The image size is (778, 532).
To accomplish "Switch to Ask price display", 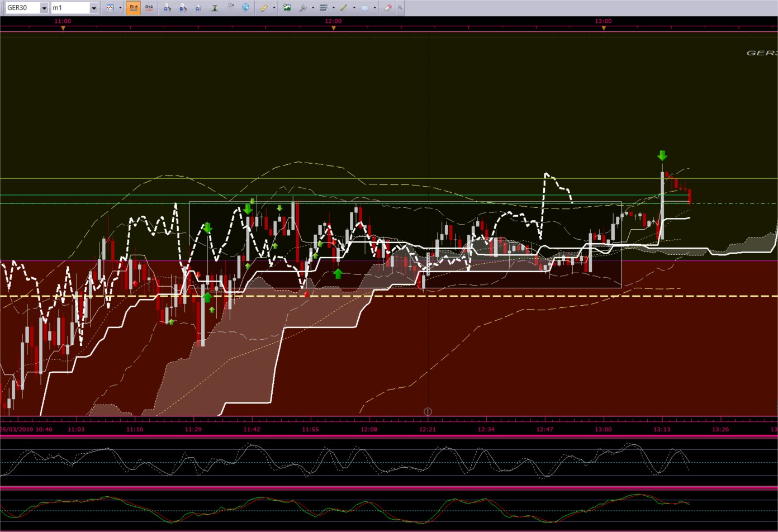I will [x=149, y=8].
